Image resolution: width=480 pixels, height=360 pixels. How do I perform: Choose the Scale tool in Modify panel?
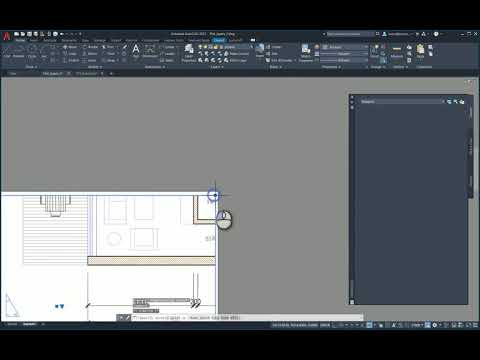pyautogui.click(x=90, y=60)
